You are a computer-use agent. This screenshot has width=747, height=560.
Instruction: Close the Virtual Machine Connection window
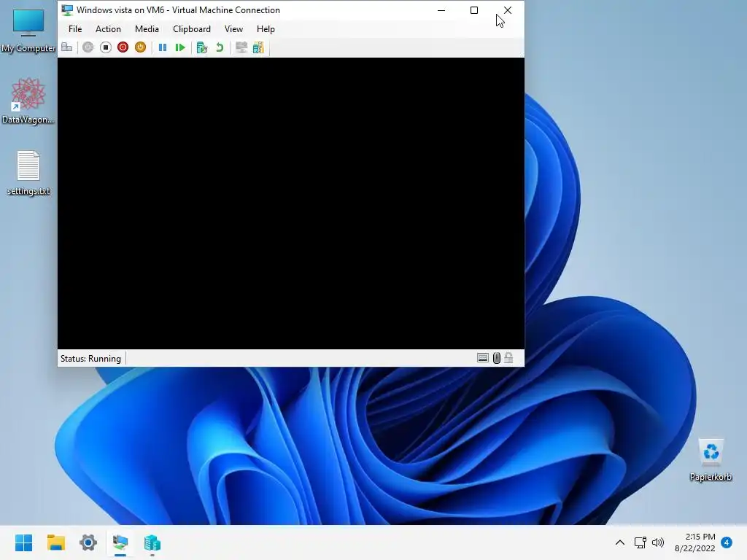(508, 10)
